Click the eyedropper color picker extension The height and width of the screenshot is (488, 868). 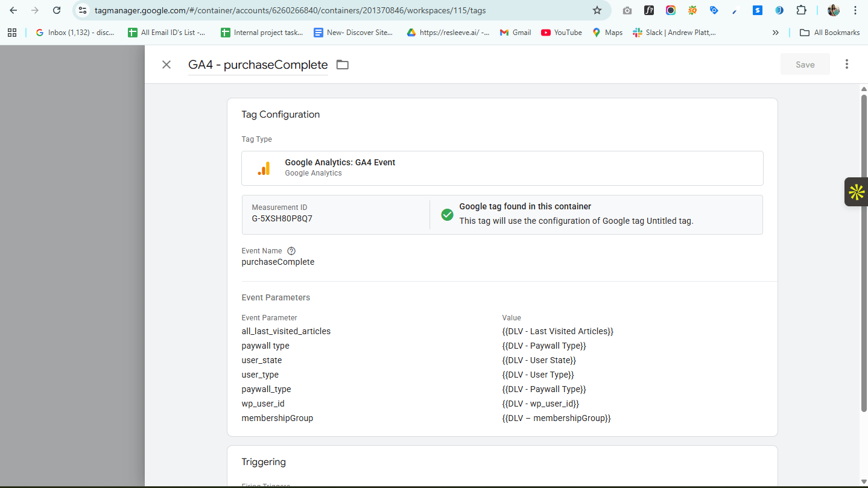tap(735, 10)
